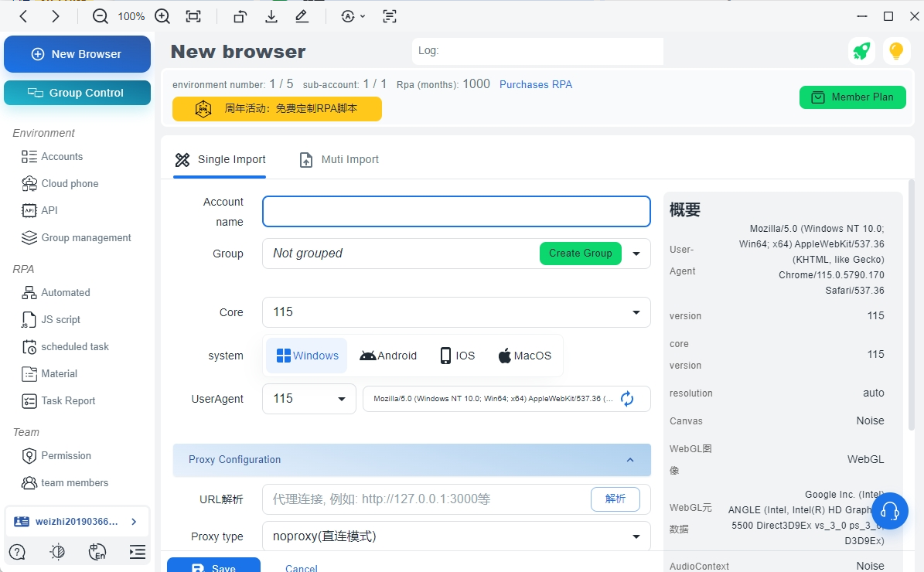924x572 pixels.
Task: Open the Core version 115 dropdown
Action: [457, 312]
